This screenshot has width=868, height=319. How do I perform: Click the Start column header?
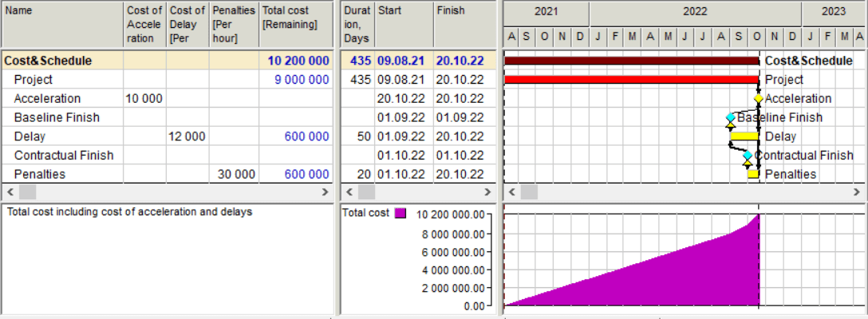pyautogui.click(x=404, y=25)
